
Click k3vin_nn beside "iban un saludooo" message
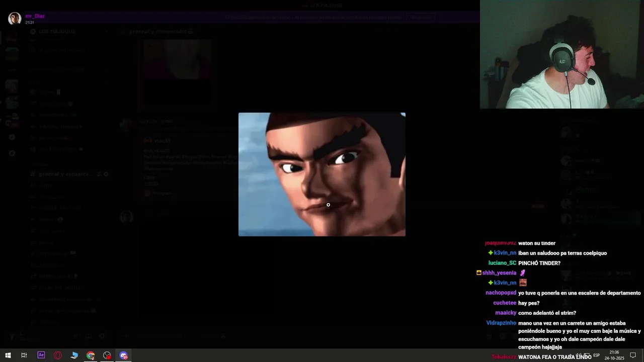pos(505,253)
